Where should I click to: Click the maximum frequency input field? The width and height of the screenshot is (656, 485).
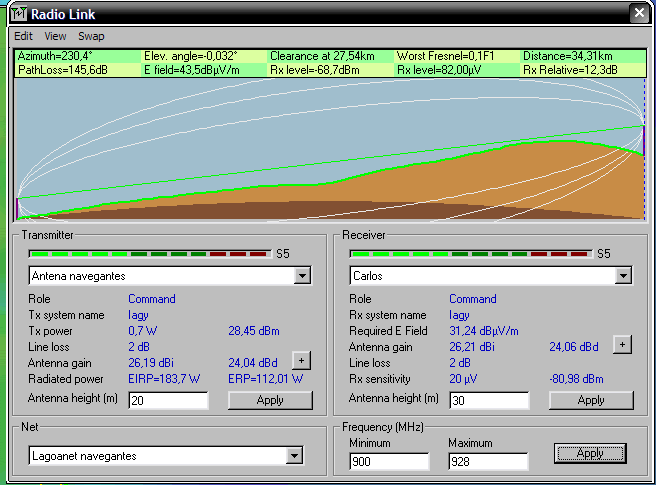487,461
